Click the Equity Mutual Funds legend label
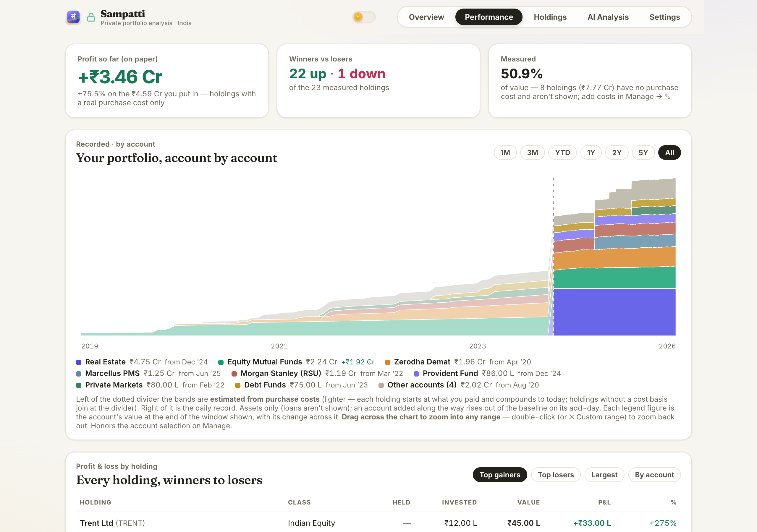Image resolution: width=757 pixels, height=532 pixels. 264,362
